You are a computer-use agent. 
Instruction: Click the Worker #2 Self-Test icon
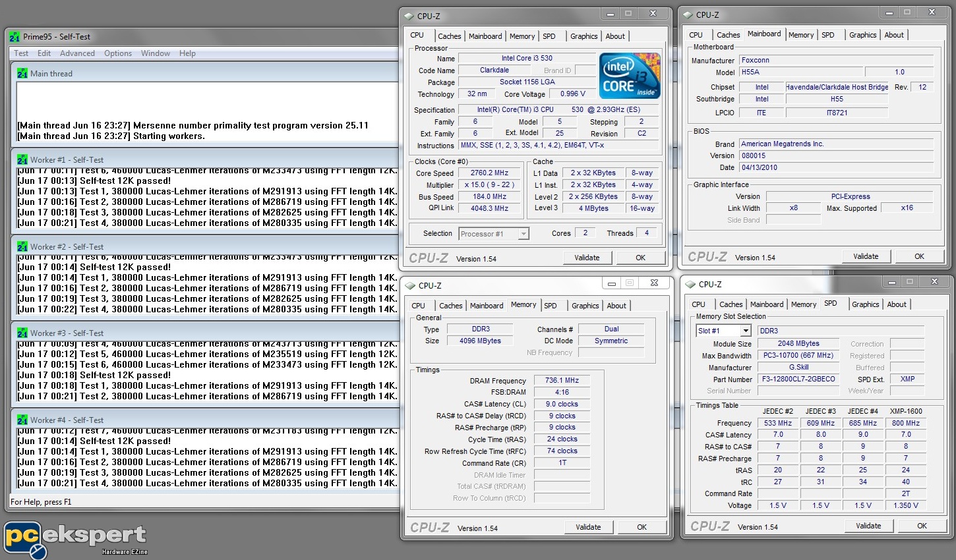pos(22,247)
